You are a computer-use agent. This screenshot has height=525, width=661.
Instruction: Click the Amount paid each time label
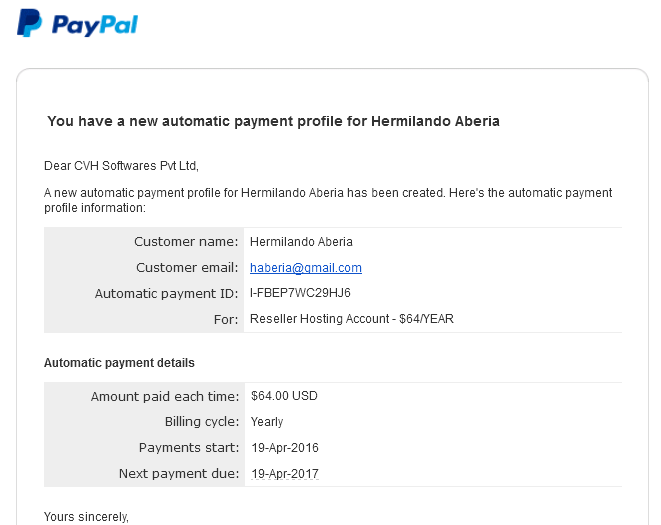pyautogui.click(x=165, y=396)
